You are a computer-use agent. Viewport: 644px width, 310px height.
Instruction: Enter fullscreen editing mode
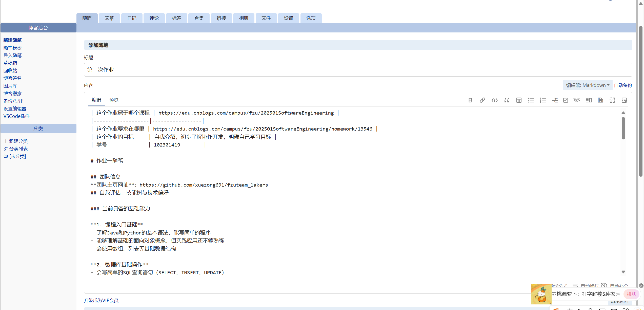(612, 100)
